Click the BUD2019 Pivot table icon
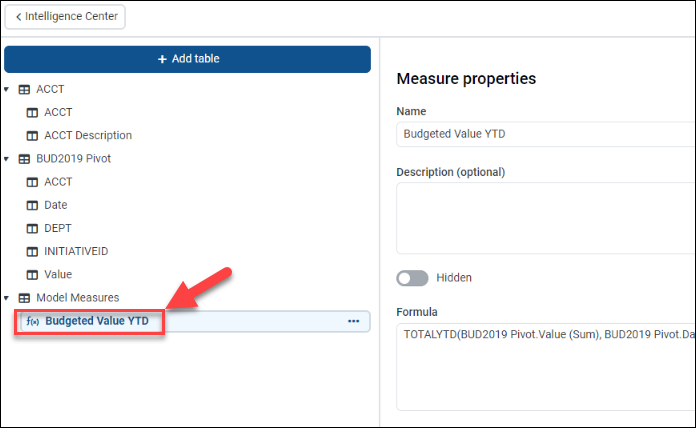Image resolution: width=696 pixels, height=428 pixels. pos(24,158)
